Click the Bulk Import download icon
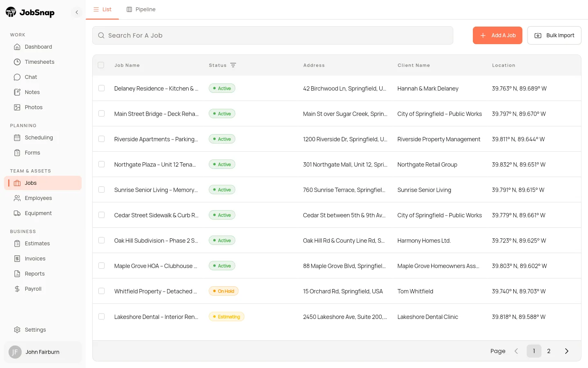This screenshot has height=368, width=588. point(538,36)
